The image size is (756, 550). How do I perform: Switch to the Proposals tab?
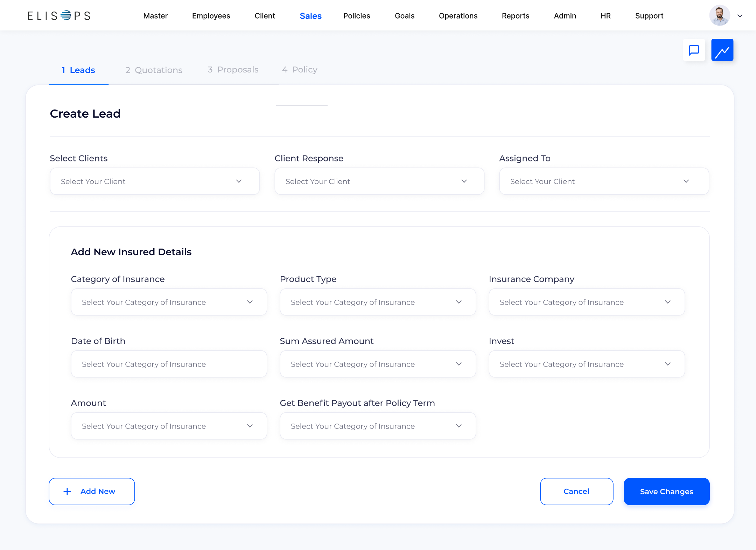[232, 70]
